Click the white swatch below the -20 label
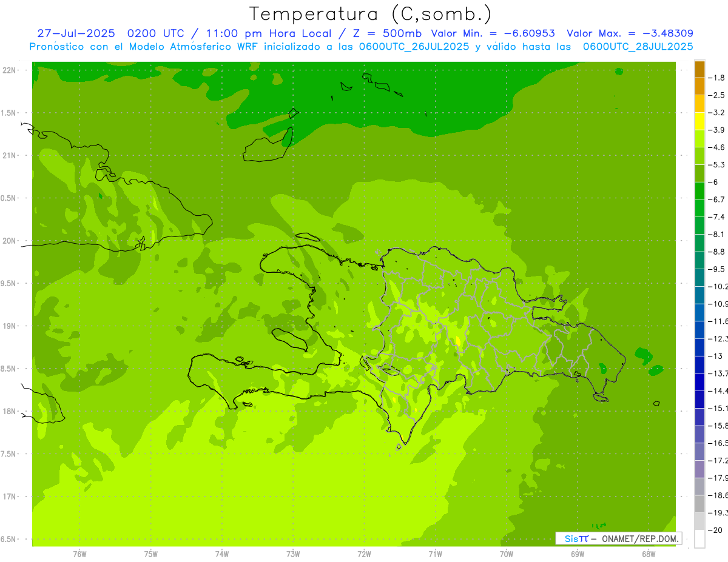 699,538
